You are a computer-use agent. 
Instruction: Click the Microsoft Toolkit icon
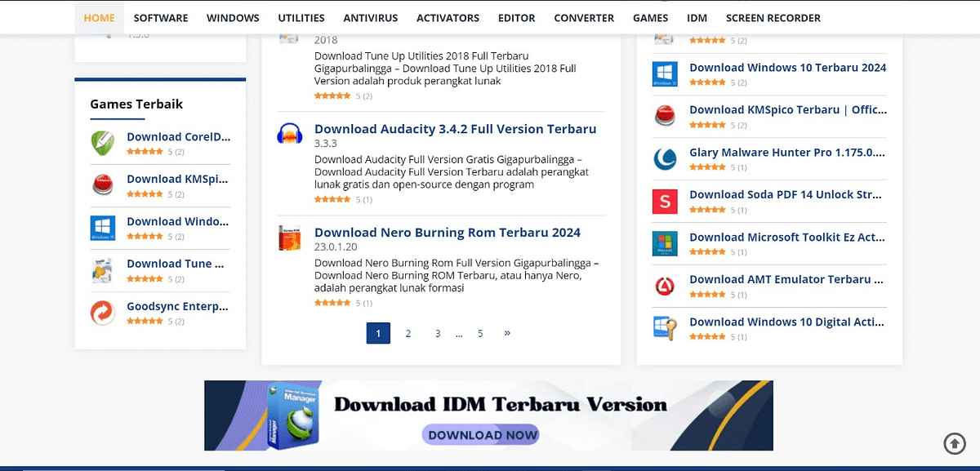[x=666, y=243]
